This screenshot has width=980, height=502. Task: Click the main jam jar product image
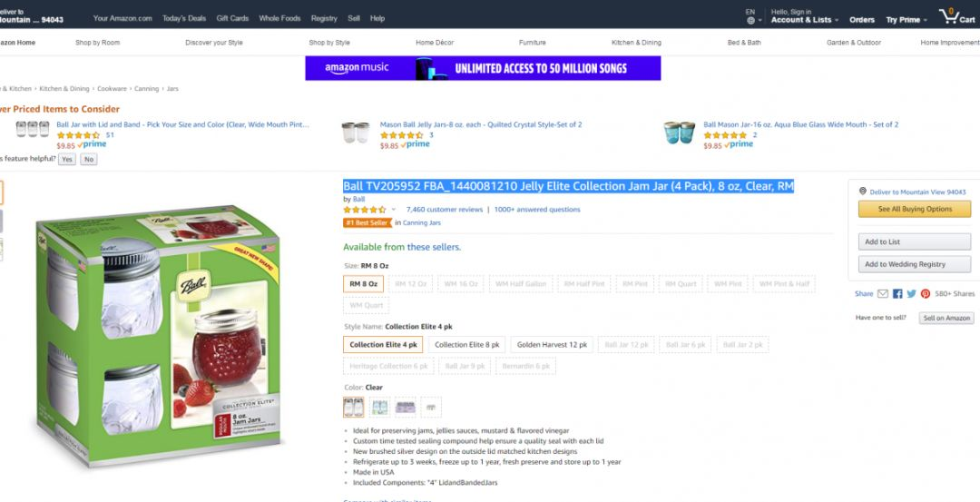click(160, 334)
